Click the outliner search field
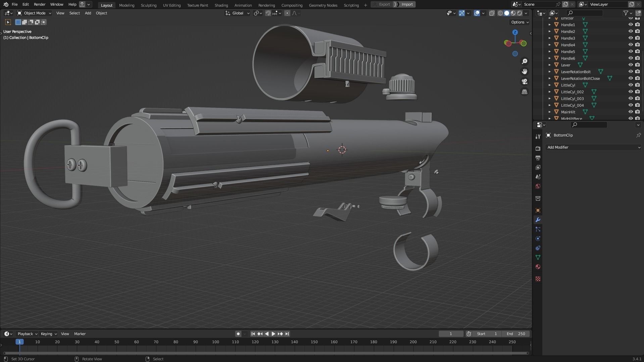Image resolution: width=644 pixels, height=362 pixels. point(585,13)
